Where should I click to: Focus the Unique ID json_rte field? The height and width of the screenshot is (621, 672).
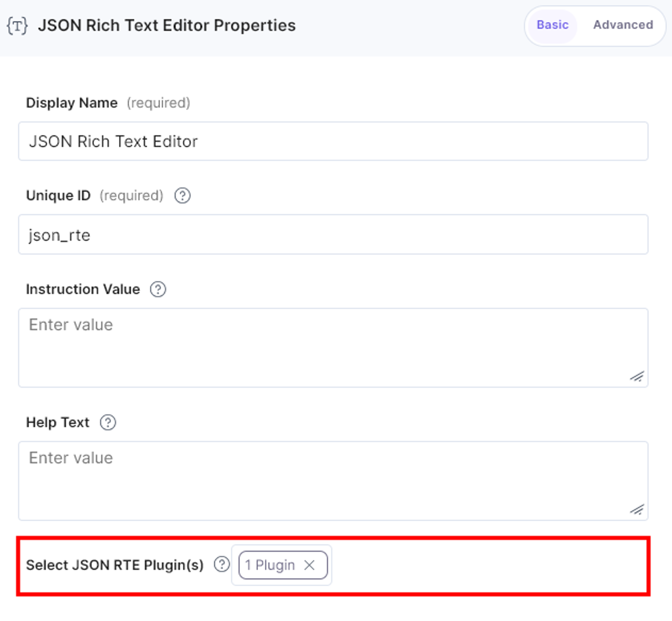(x=333, y=235)
